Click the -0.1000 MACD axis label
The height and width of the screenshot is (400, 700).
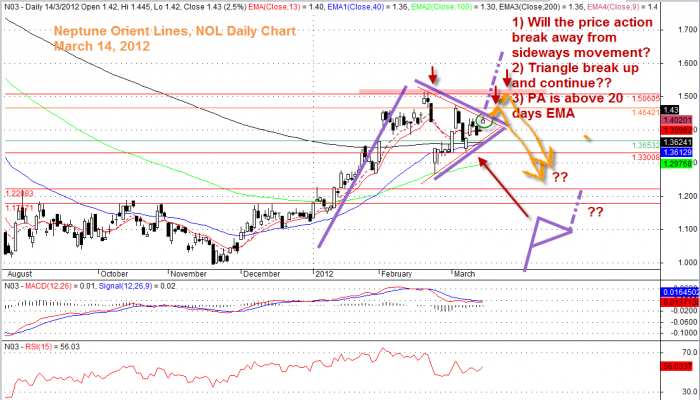685,333
